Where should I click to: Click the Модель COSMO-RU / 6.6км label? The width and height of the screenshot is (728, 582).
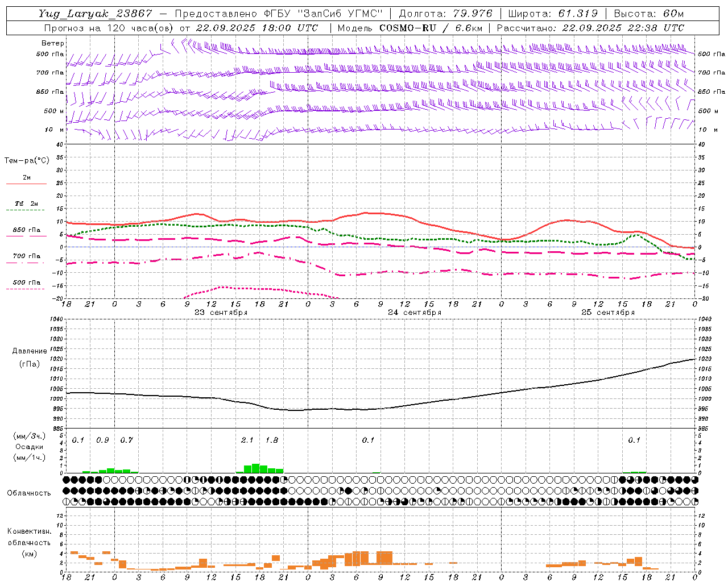[410, 28]
